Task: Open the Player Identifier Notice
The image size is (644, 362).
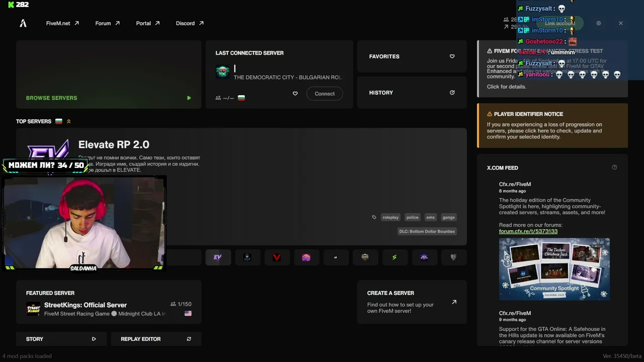Action: click(x=552, y=126)
